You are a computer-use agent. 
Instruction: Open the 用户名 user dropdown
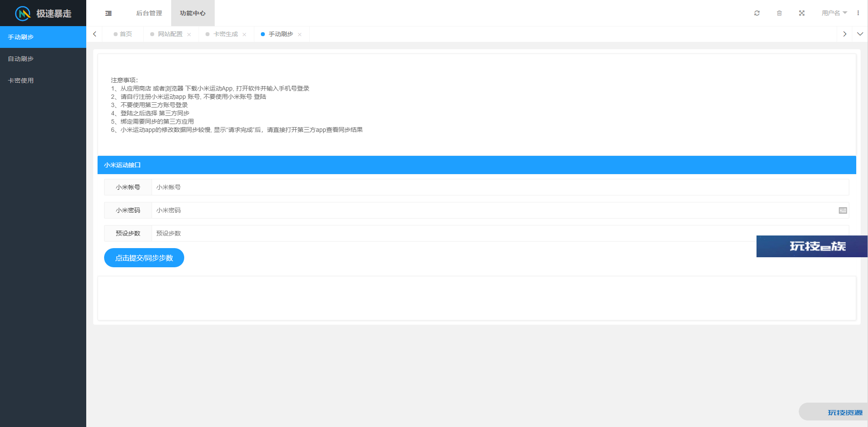click(834, 13)
